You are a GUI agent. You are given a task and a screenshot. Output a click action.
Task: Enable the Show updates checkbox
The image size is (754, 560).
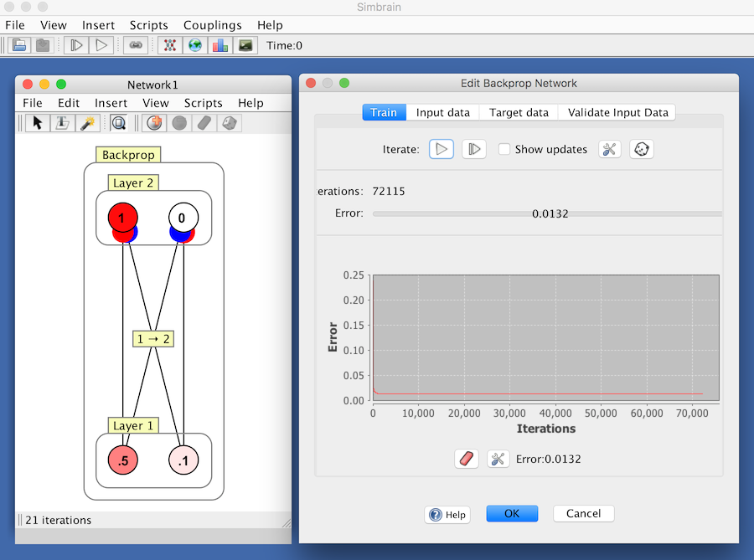click(x=504, y=149)
